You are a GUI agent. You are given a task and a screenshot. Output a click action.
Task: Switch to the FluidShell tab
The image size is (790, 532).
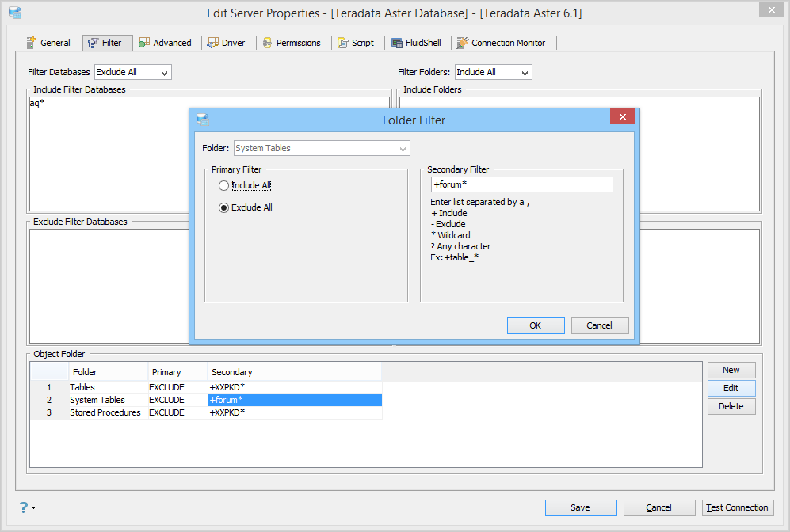point(416,43)
